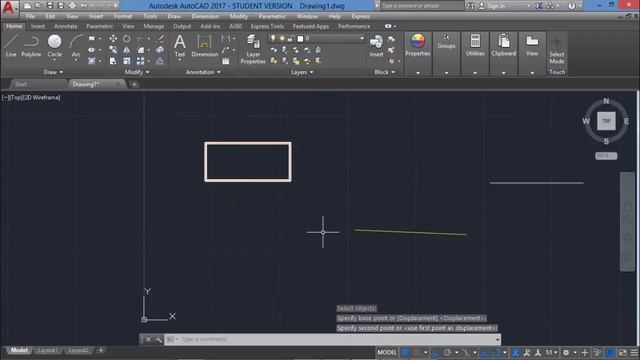This screenshot has height=360, width=640.
Task: Switch to Layout1 tab
Action: tap(47, 350)
